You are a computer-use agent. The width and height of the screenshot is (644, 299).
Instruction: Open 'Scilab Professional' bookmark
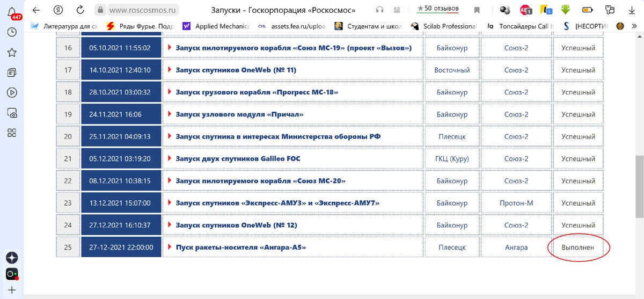[443, 26]
